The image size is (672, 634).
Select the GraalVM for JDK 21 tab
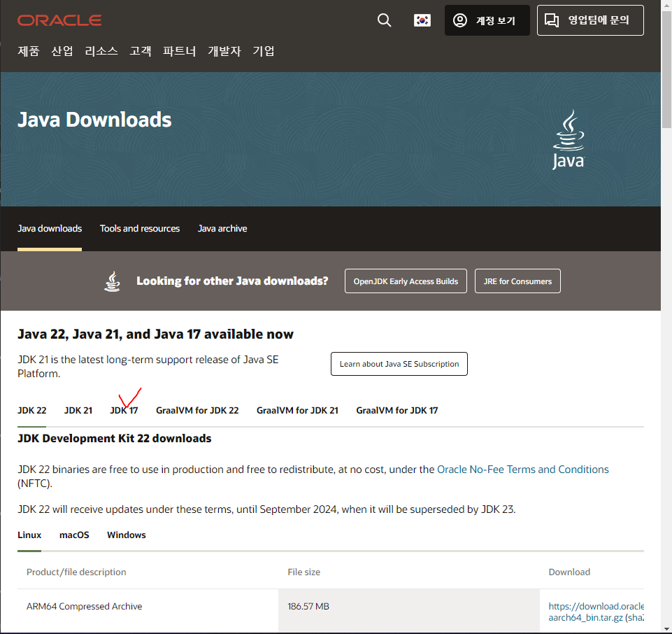tap(297, 411)
